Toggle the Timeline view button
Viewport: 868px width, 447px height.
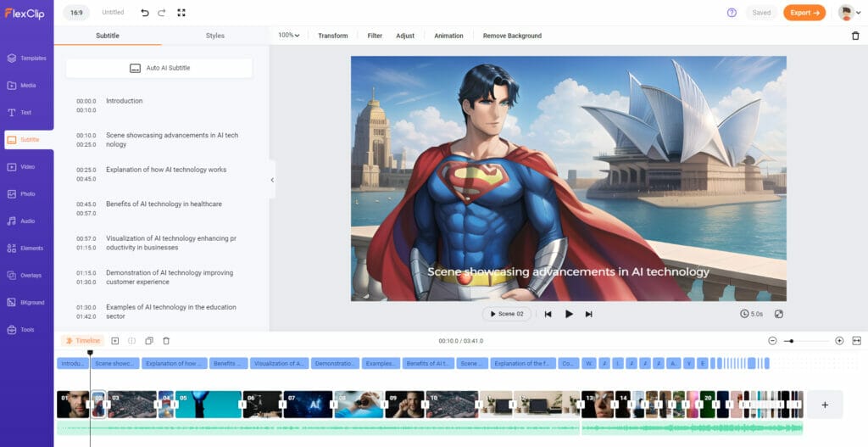tap(82, 341)
